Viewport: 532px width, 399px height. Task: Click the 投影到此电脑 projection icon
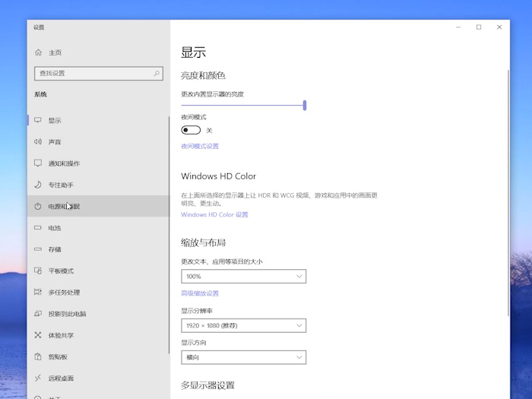[38, 313]
